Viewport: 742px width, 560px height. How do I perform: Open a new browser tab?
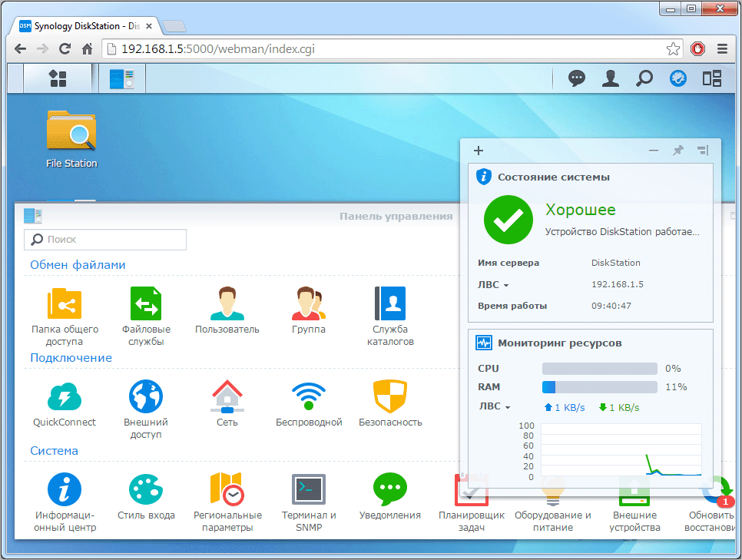[174, 26]
